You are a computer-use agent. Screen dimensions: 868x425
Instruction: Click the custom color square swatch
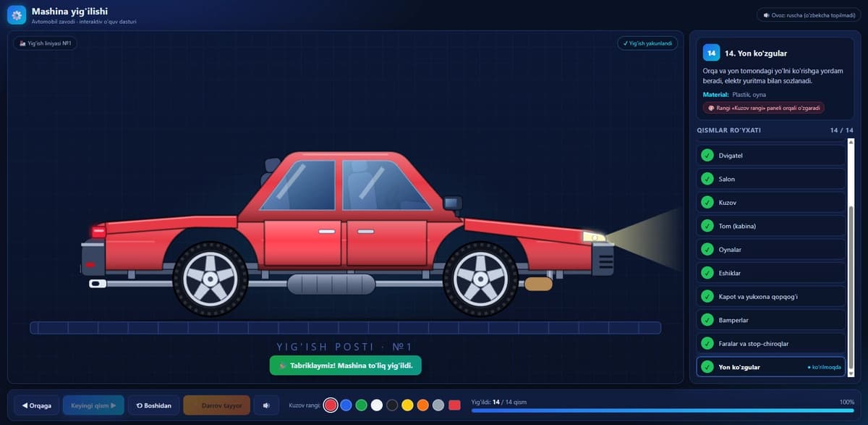[454, 405]
